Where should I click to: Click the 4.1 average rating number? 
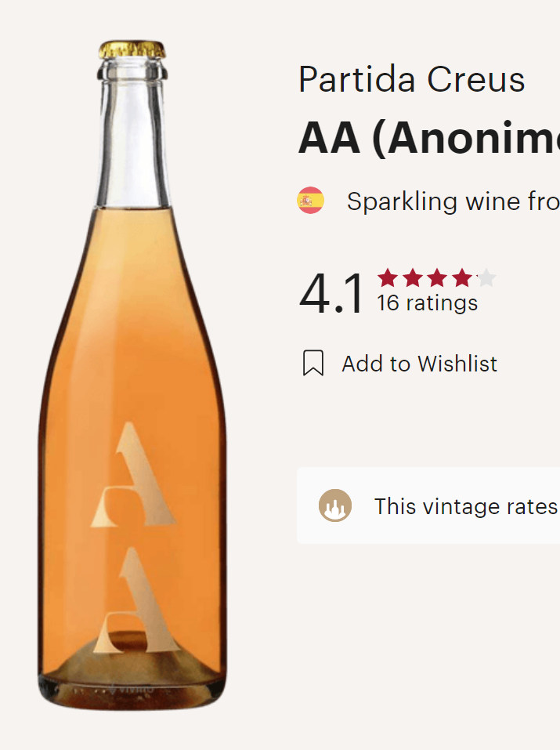click(332, 294)
